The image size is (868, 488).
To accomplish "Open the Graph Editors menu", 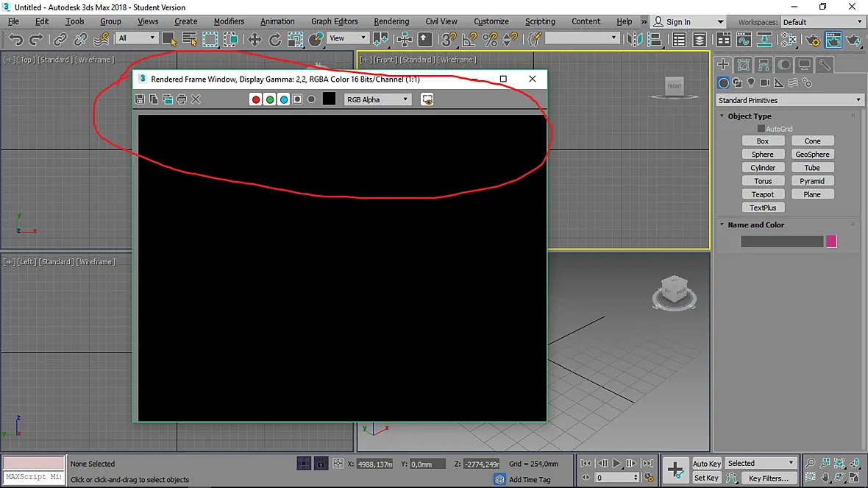I will (x=335, y=21).
